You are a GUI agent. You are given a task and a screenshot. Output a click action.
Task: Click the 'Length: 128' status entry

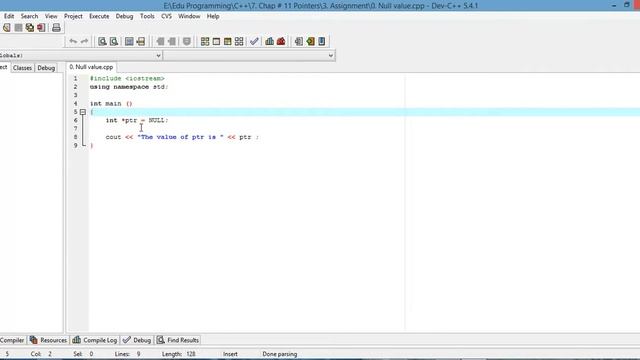pos(179,354)
